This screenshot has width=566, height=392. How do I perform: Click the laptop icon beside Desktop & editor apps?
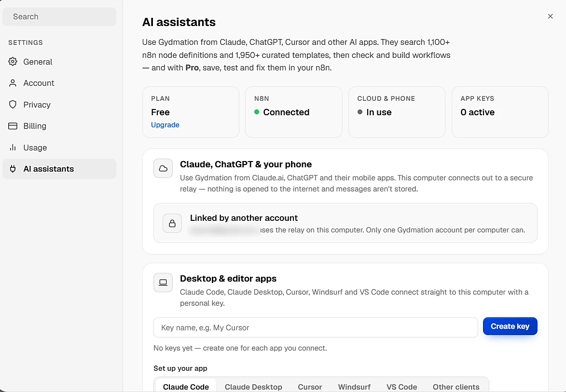click(x=163, y=283)
